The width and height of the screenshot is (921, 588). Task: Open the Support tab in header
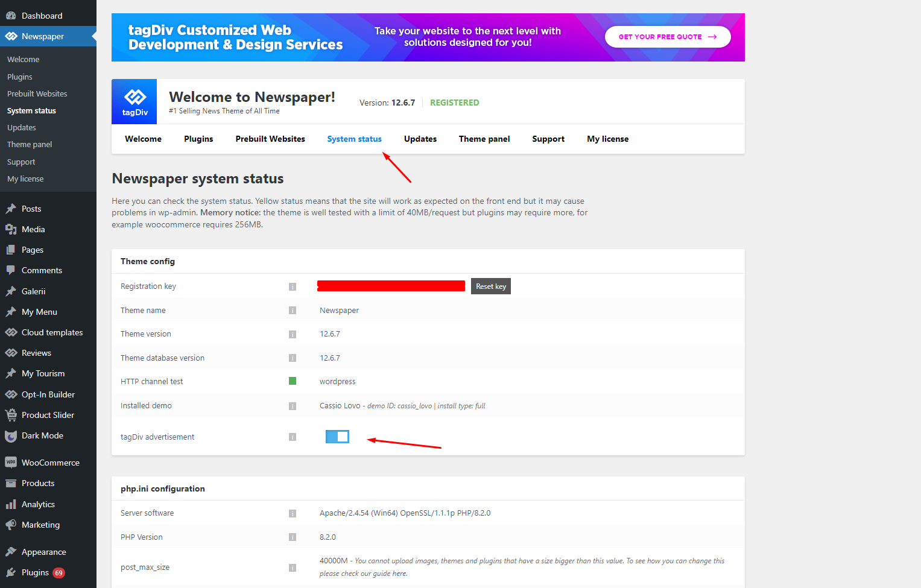(548, 139)
